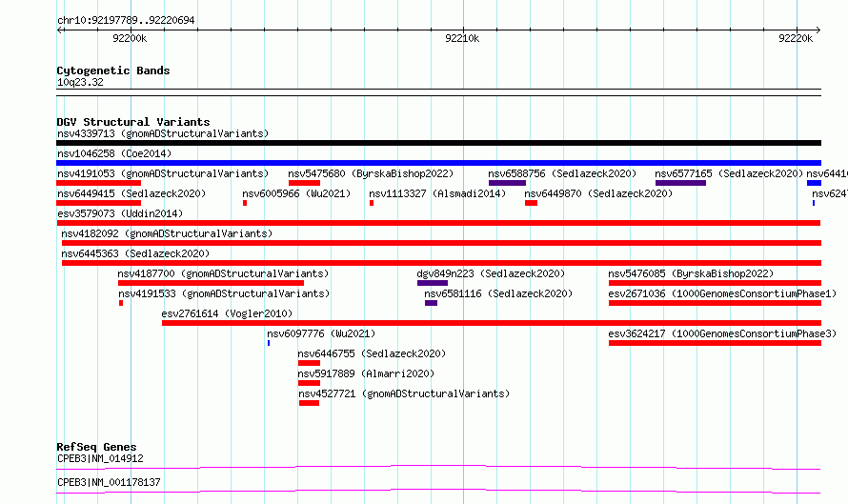This screenshot has width=848, height=504.
Task: Click the esv3579073 Uddin2014 red bar
Action: tap(438, 223)
